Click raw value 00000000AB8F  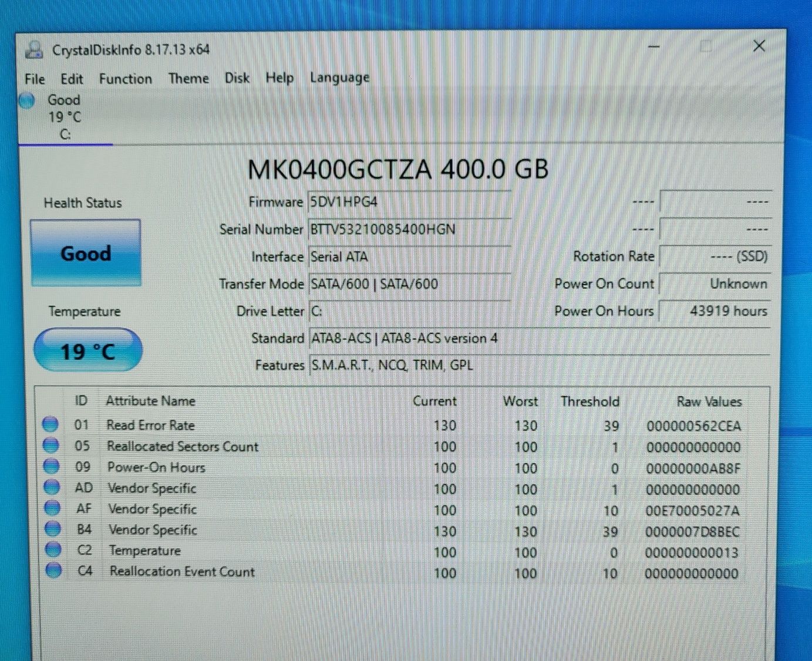pos(693,468)
